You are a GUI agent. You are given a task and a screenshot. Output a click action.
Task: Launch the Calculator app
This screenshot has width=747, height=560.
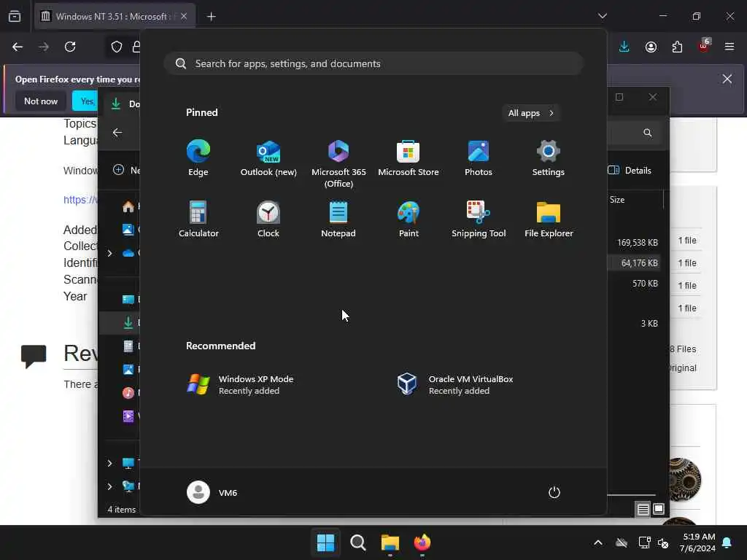point(198,219)
